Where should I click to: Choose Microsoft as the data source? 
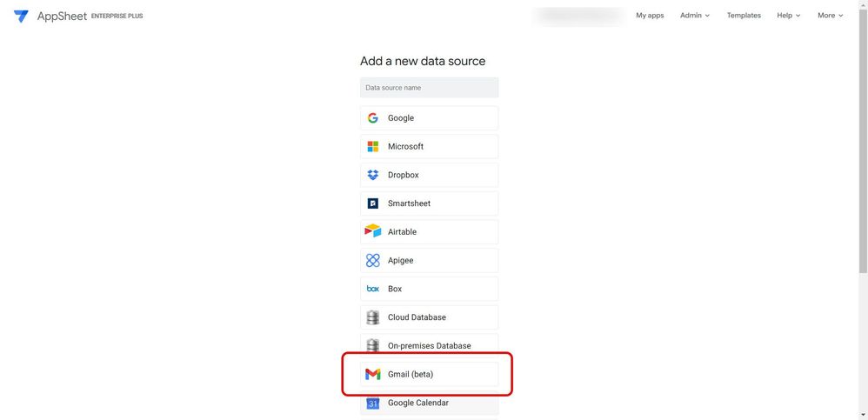tap(429, 147)
